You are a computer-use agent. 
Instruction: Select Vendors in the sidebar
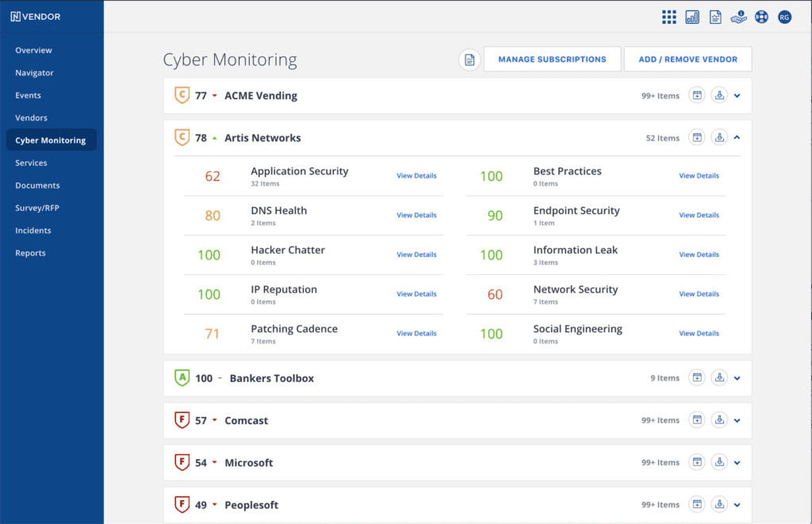coord(33,117)
